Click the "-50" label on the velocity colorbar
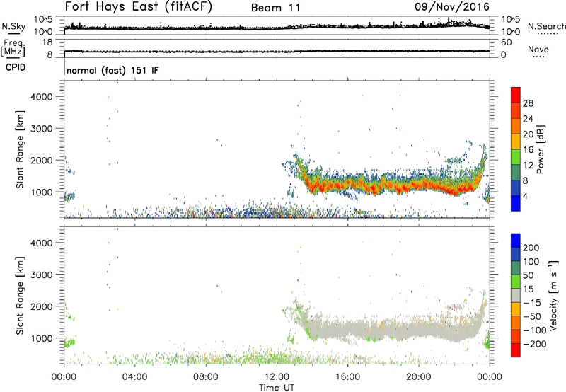The image size is (566, 392). coord(532,316)
